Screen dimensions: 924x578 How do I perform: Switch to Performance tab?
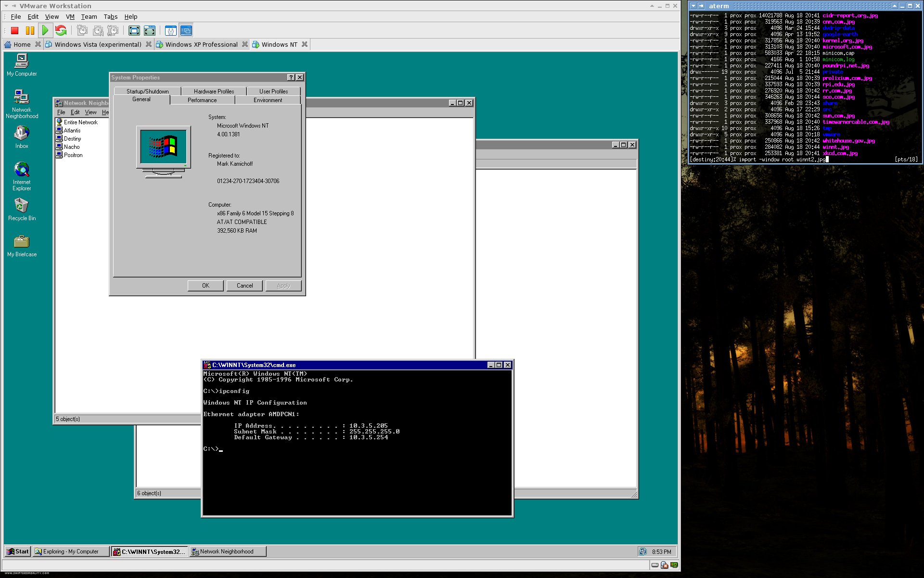pos(202,100)
